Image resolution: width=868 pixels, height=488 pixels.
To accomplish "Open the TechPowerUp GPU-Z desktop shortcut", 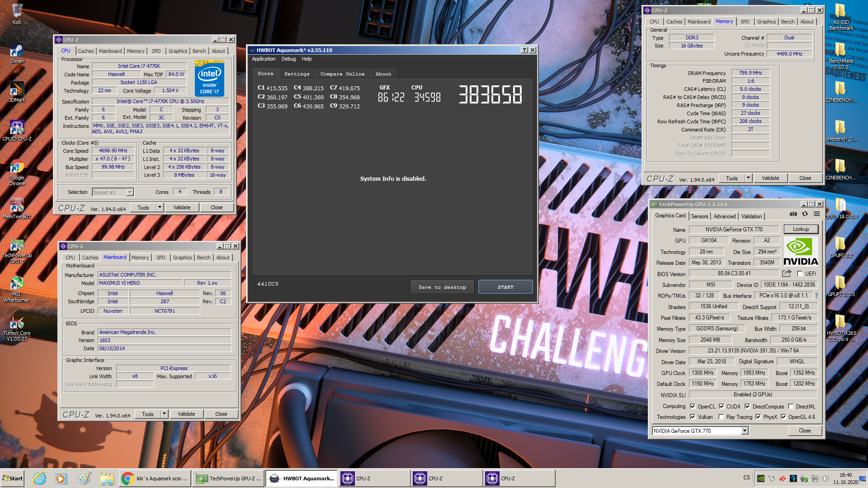I will 17,251.
